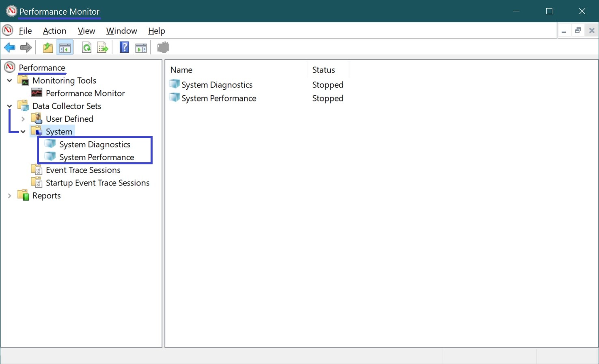Toggle Show/Hide Action Pane toolbar icon
Viewport: 599px width, 364px height.
[x=141, y=48]
